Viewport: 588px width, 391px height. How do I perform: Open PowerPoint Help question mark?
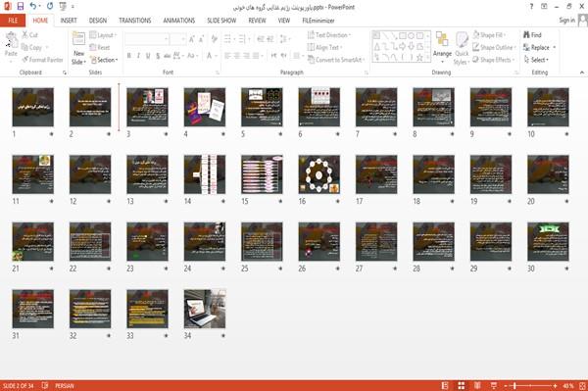531,7
